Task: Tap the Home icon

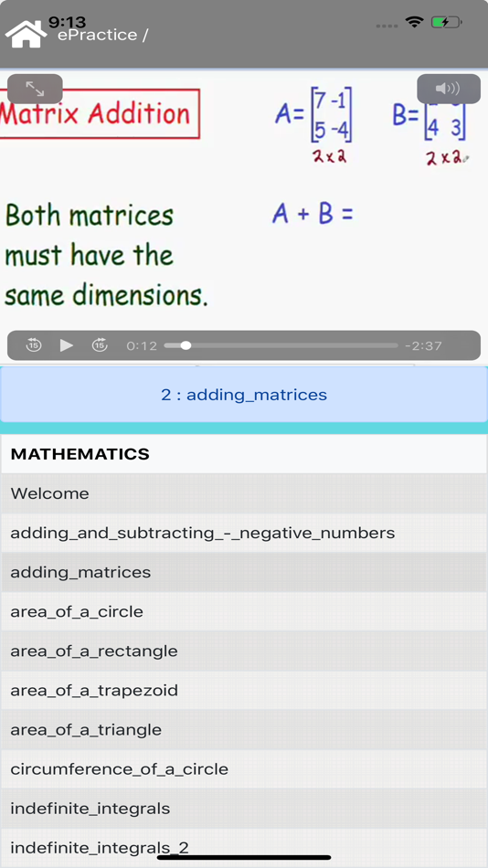Action: tap(26, 35)
